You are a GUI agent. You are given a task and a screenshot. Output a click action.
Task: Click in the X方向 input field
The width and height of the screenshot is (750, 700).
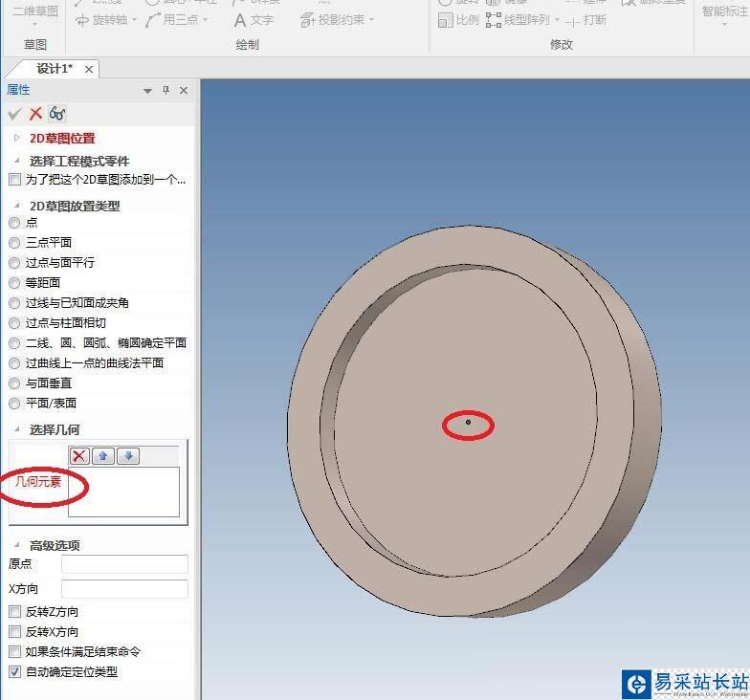124,589
